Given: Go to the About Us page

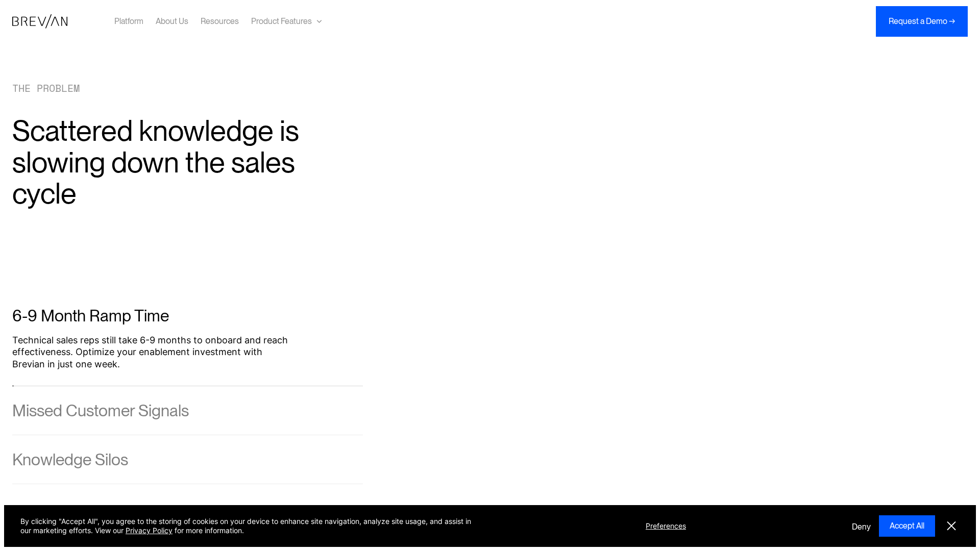Looking at the screenshot, I should tap(172, 21).
